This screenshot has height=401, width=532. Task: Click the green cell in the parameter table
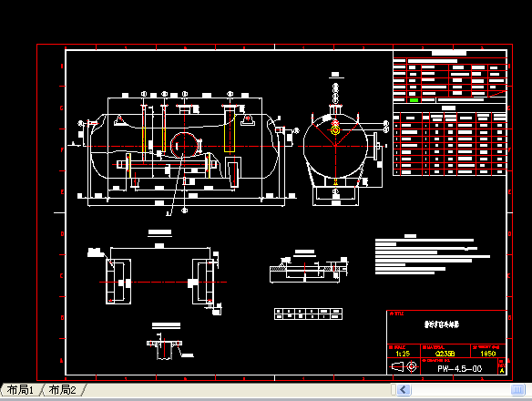[x=414, y=100]
